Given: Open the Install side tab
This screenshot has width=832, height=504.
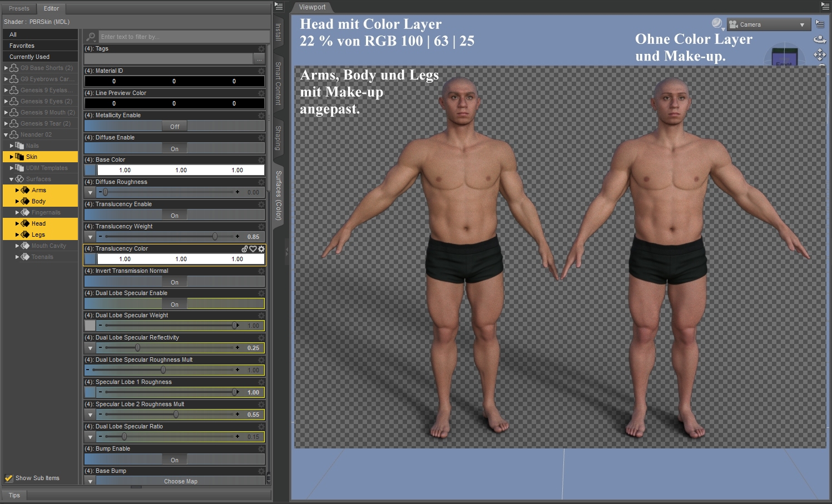Looking at the screenshot, I should [x=279, y=32].
